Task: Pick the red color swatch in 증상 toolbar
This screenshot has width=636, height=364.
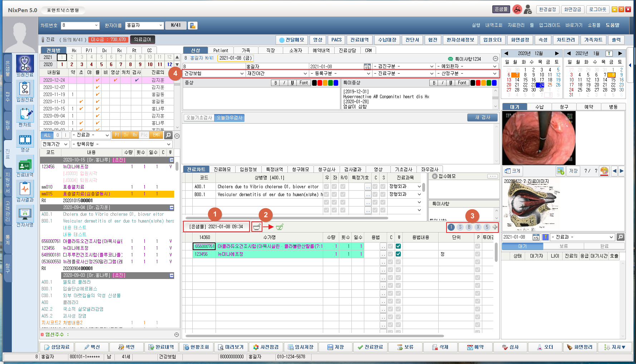Action: pyautogui.click(x=320, y=83)
